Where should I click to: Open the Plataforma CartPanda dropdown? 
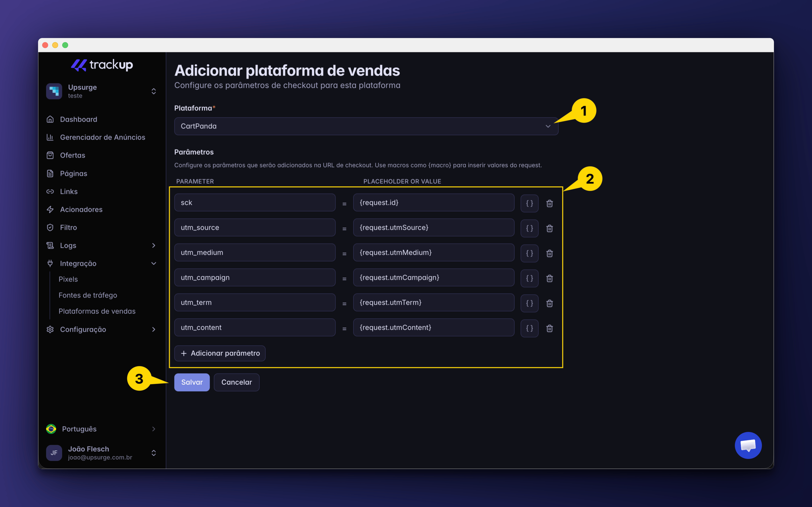[366, 126]
